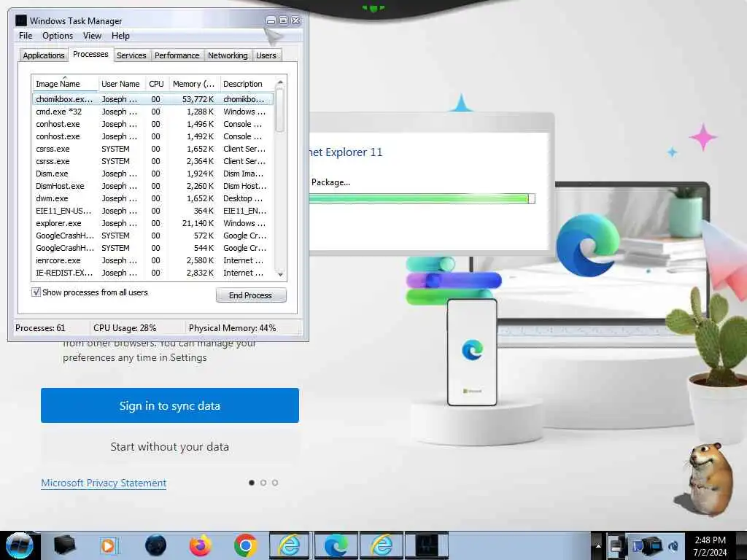
Task: Open the clock showing 2:48 PM
Action: [x=710, y=545]
